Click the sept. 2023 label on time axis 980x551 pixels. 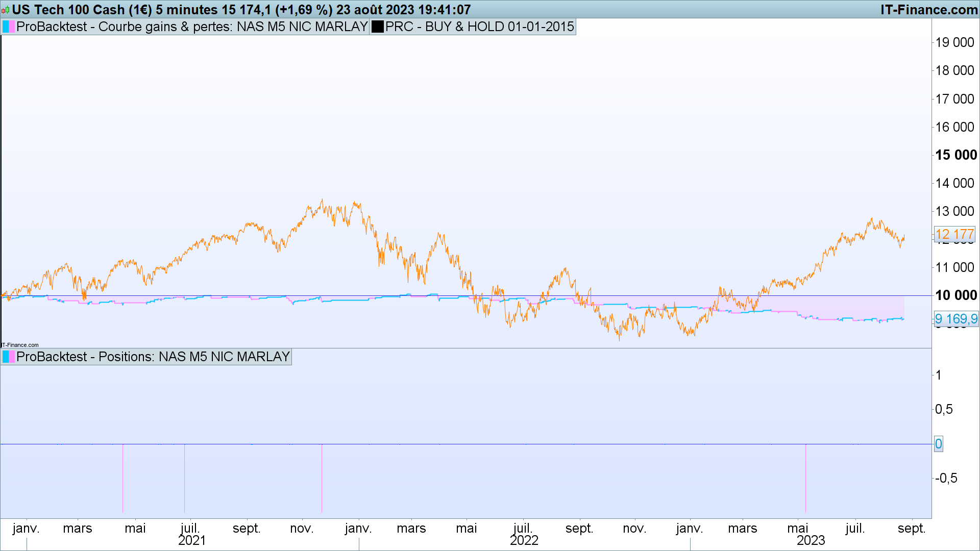[x=911, y=529]
